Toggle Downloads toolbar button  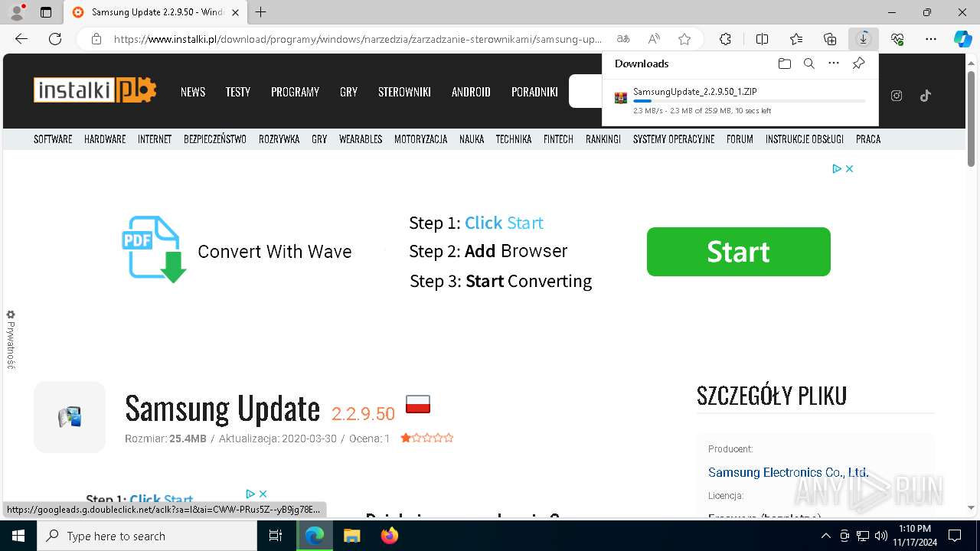[x=864, y=39]
